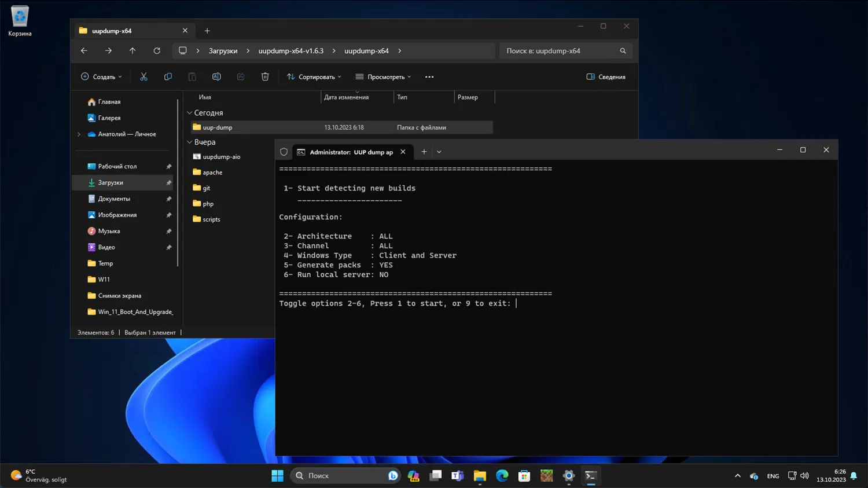Click the Rename icon in Explorer toolbar
Screen dimensions: 868x488
216,76
